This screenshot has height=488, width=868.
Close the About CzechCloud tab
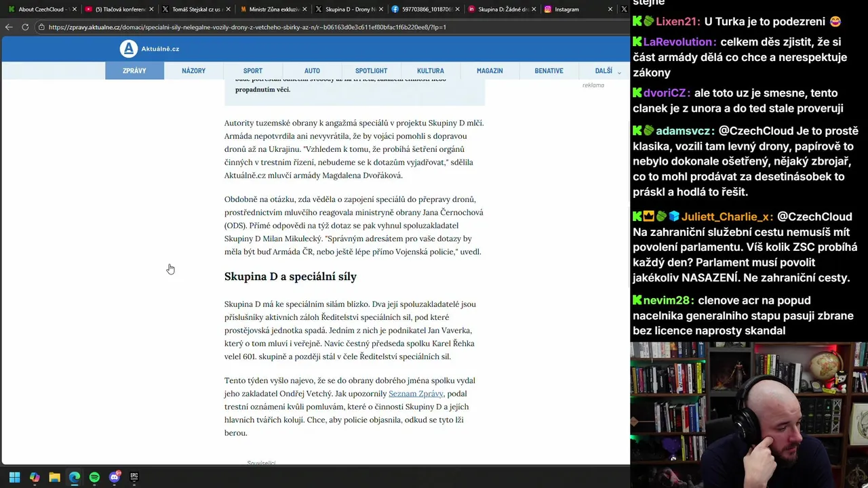point(75,9)
